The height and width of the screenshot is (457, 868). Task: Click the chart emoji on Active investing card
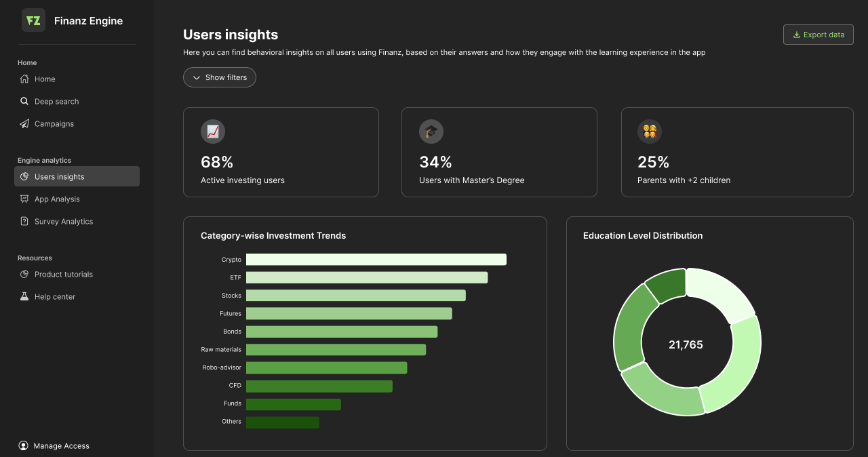[213, 132]
